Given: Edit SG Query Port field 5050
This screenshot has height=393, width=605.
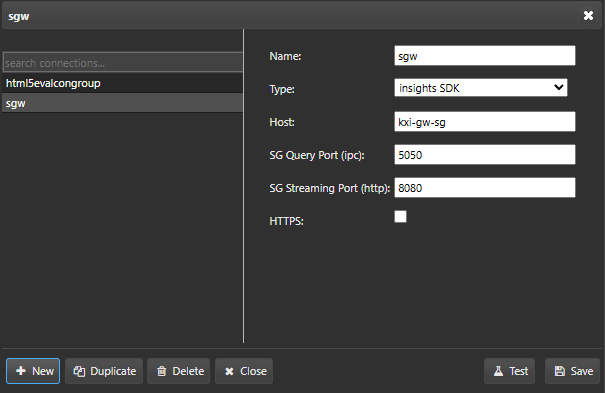Looking at the screenshot, I should click(485, 155).
